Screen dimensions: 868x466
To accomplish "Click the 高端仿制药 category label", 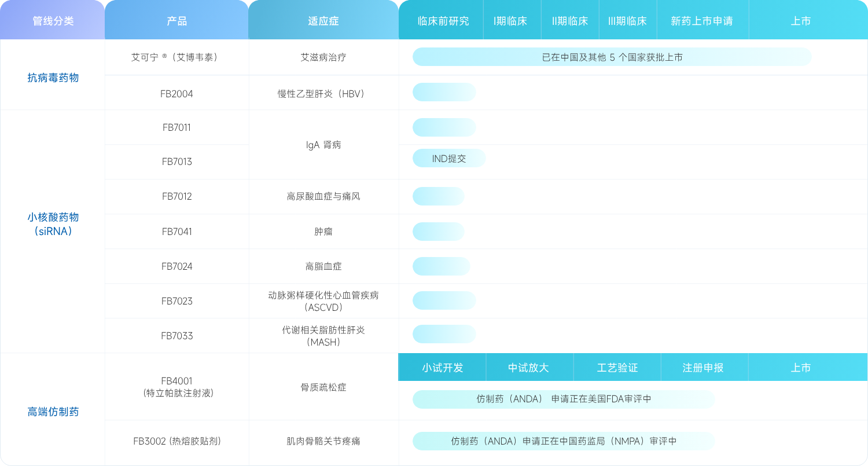I will pyautogui.click(x=53, y=412).
